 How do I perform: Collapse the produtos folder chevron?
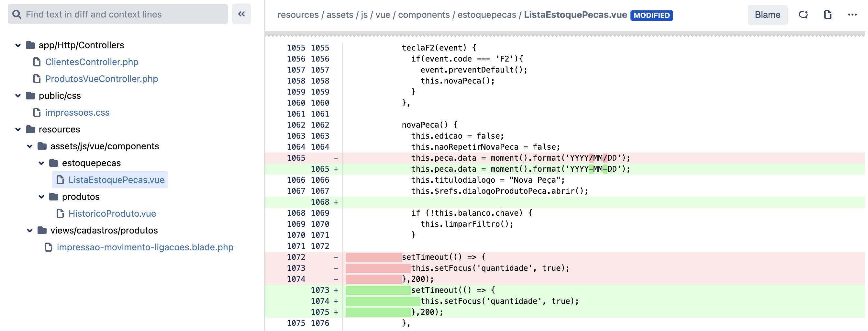tap(41, 197)
